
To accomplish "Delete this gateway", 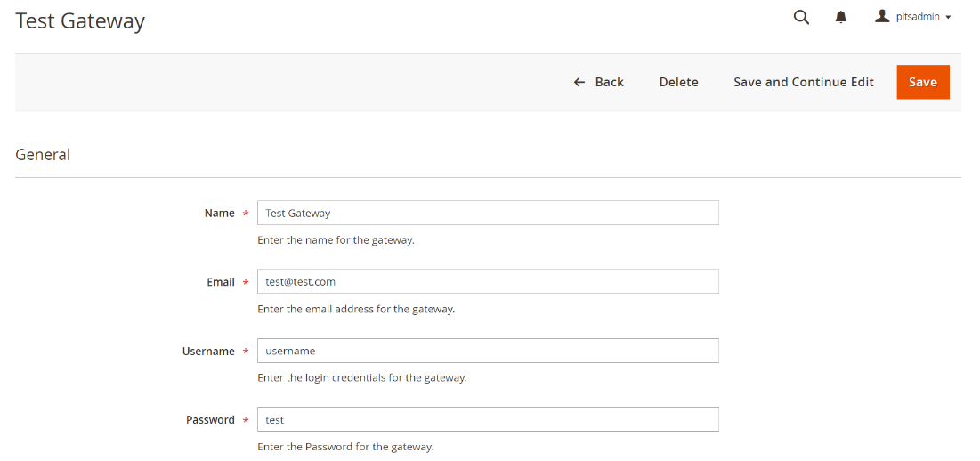I will [678, 82].
